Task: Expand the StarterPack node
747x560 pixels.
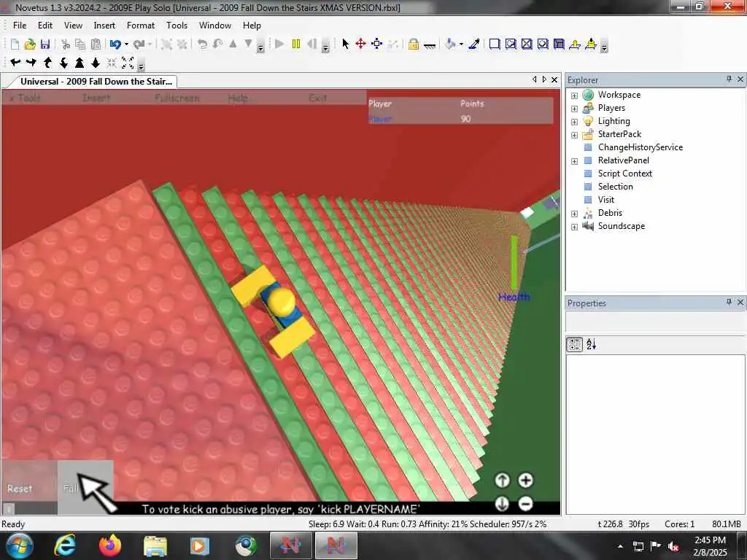Action: click(x=575, y=135)
